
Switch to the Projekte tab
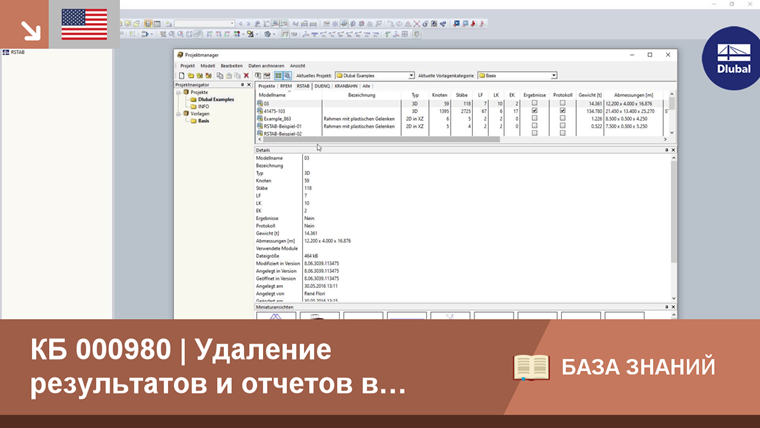click(x=267, y=86)
